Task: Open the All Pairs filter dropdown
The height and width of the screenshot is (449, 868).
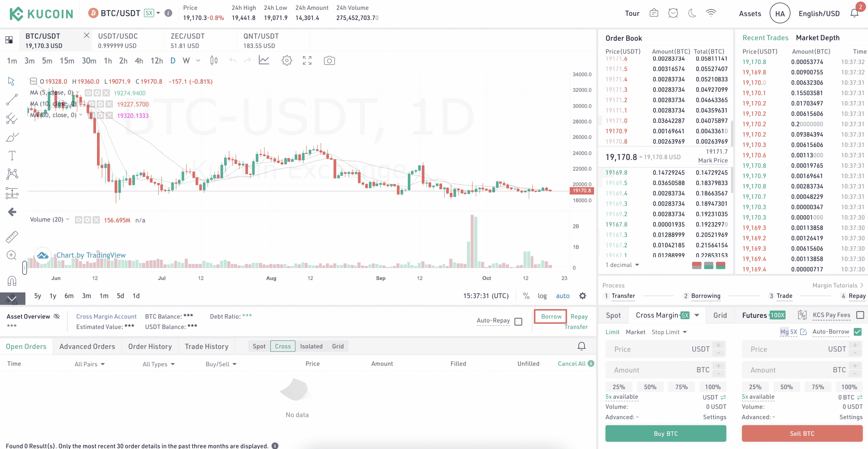Action: click(x=90, y=364)
